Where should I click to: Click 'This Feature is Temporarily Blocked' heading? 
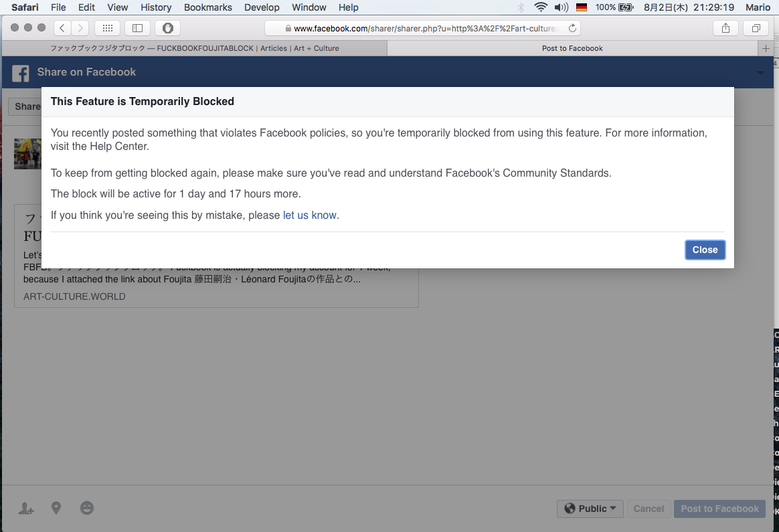point(142,101)
